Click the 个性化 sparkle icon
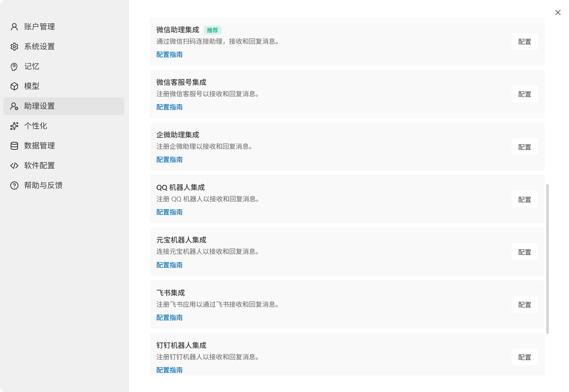The width and height of the screenshot is (569, 392). 14,126
